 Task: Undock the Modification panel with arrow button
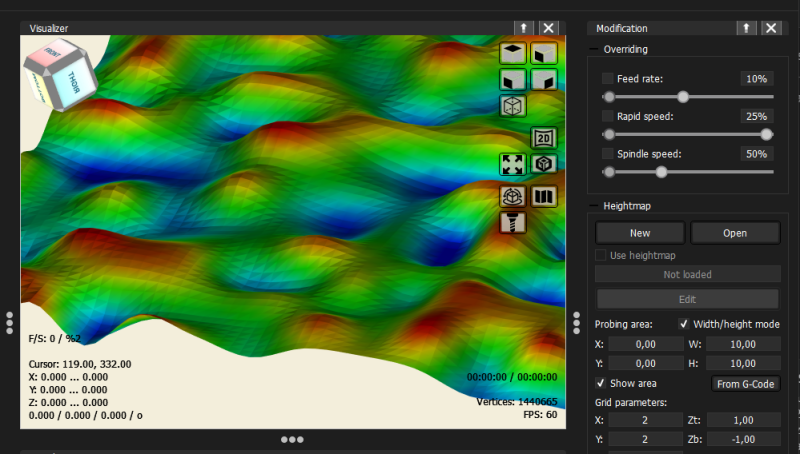(x=746, y=28)
